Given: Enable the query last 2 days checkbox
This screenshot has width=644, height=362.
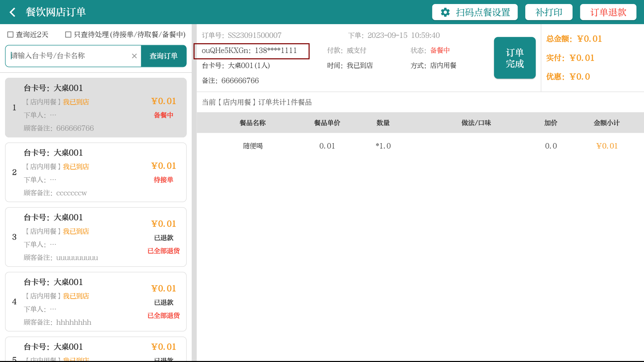Looking at the screenshot, I should (10, 35).
